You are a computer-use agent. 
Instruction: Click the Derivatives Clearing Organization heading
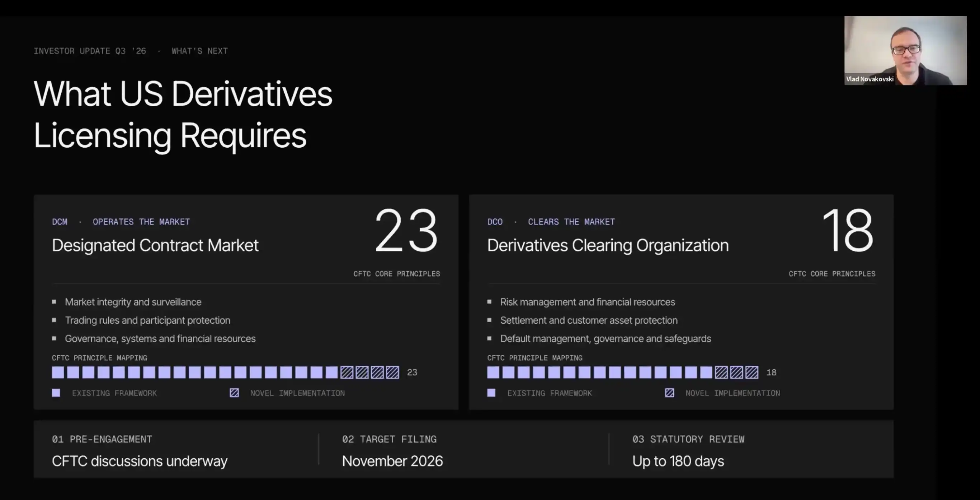click(608, 245)
